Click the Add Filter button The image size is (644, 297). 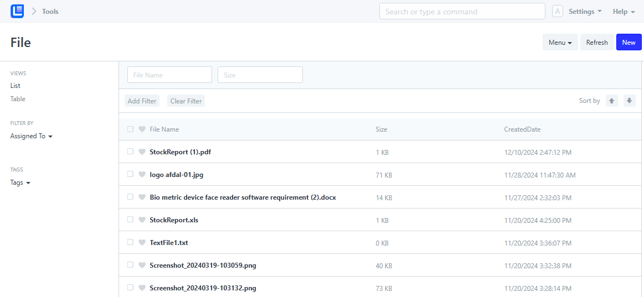point(142,101)
